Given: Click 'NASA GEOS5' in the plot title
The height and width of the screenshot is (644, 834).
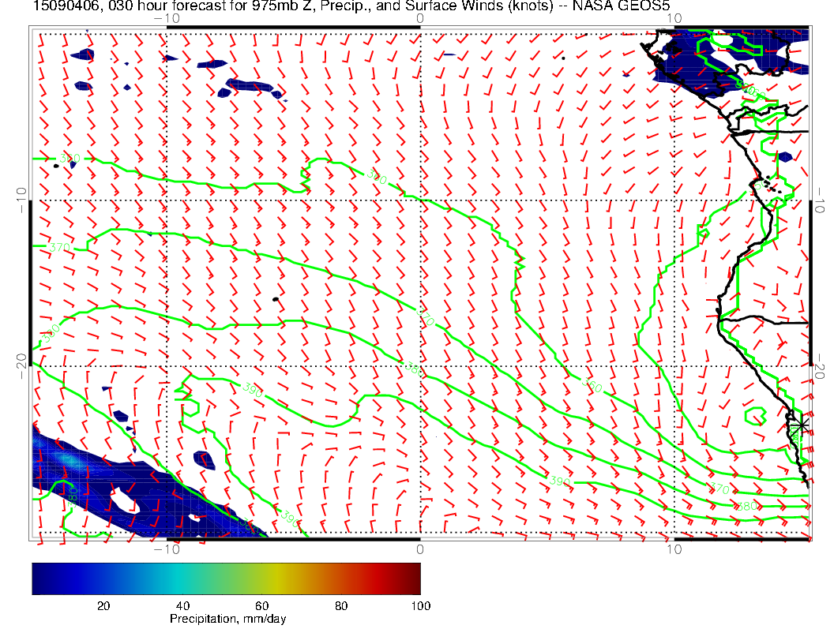Looking at the screenshot, I should point(635,6).
